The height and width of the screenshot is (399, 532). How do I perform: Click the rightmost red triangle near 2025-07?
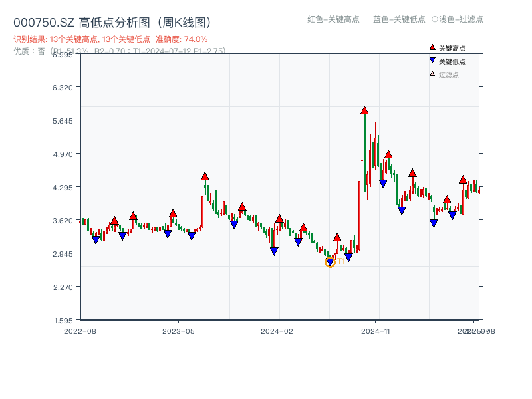464,178
